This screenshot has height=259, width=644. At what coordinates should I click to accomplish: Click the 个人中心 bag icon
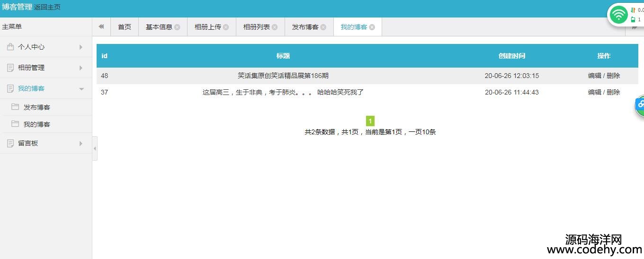(10, 47)
